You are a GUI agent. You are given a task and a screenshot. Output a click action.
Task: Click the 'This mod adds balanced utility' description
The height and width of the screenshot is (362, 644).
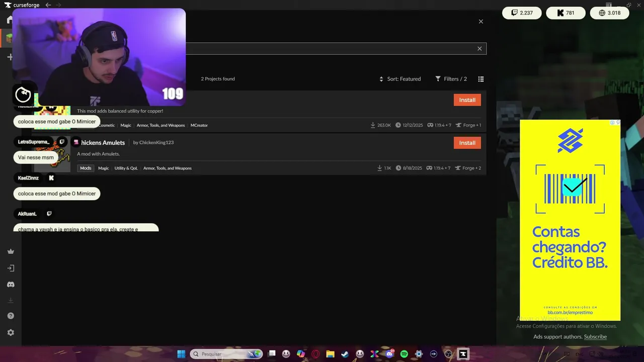(120, 111)
